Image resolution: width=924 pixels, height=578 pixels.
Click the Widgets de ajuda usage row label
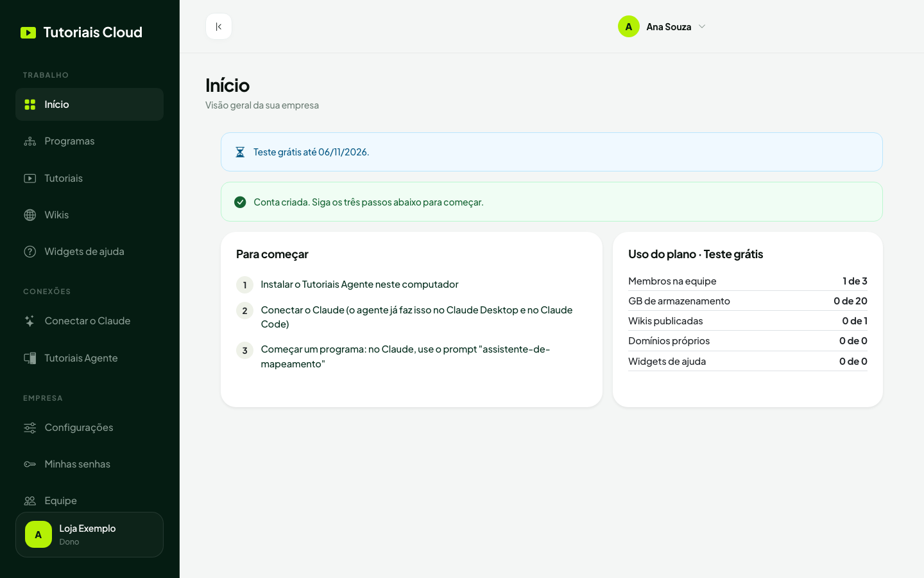point(667,361)
